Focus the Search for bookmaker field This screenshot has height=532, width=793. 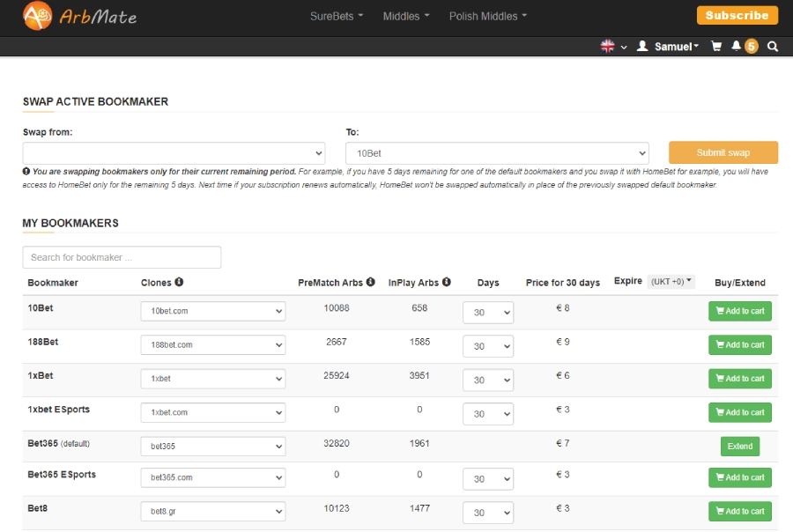(122, 257)
